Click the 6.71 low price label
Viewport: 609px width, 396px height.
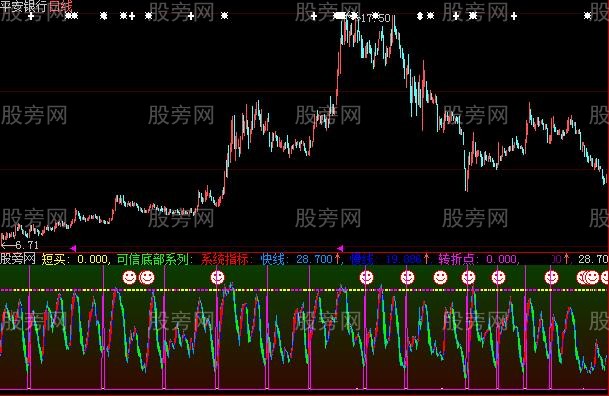(27, 245)
